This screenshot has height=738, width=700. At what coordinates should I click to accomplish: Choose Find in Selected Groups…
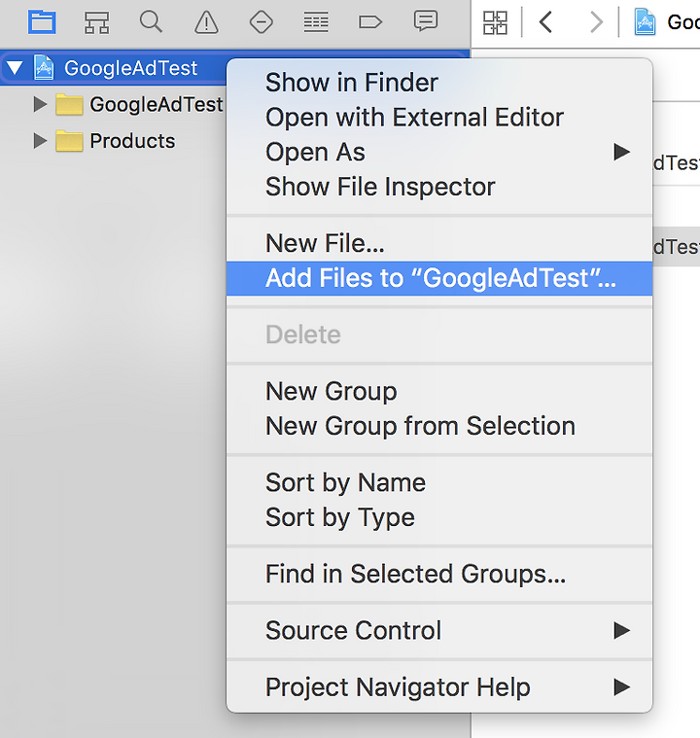[439, 574]
